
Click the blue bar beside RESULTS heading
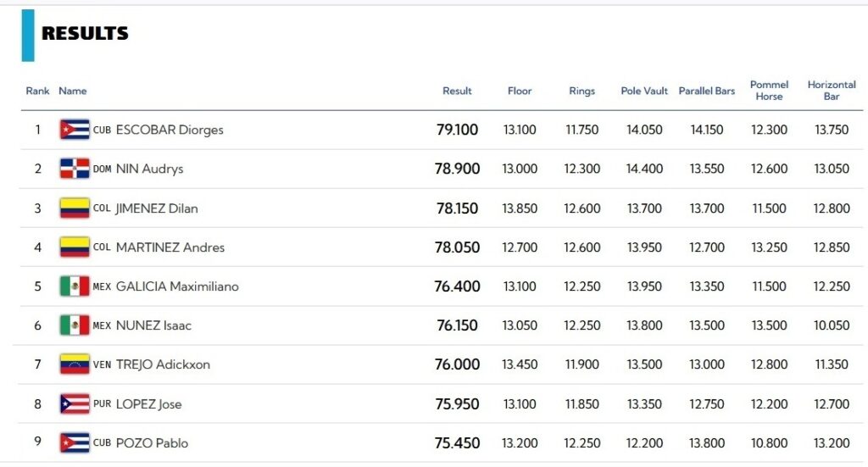28,35
